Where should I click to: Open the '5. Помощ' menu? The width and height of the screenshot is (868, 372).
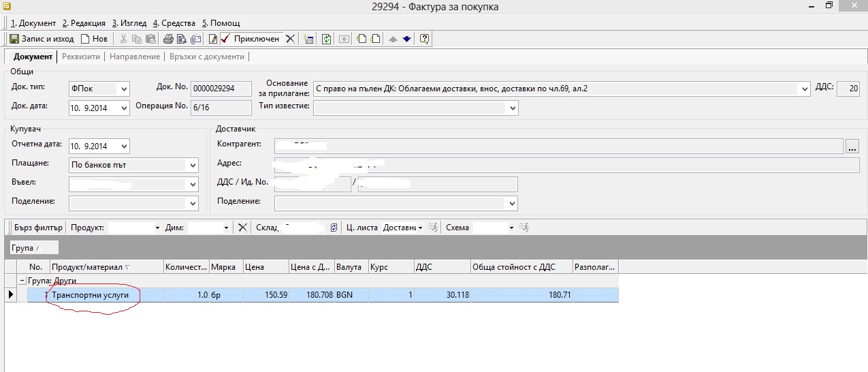point(219,23)
